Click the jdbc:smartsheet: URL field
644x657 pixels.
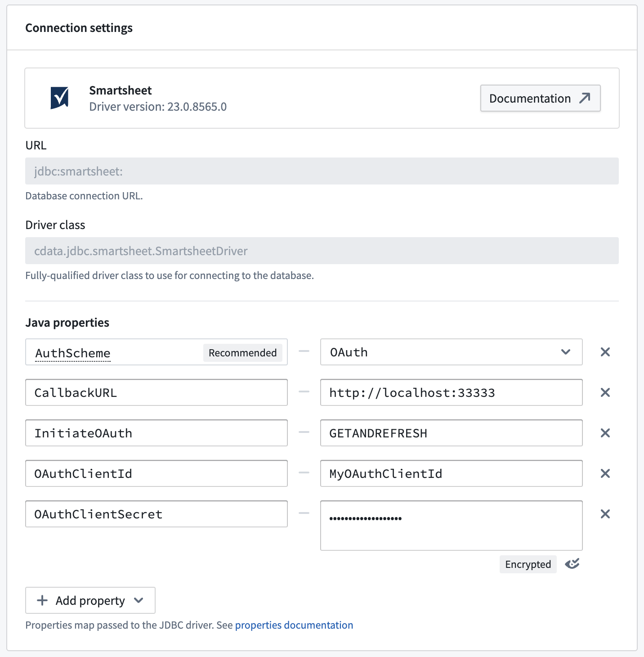pyautogui.click(x=322, y=171)
